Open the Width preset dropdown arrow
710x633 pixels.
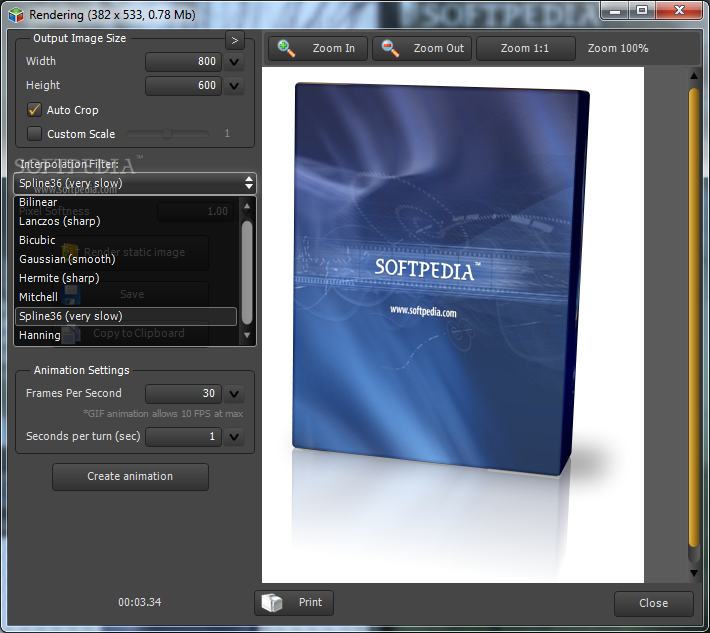click(x=234, y=62)
